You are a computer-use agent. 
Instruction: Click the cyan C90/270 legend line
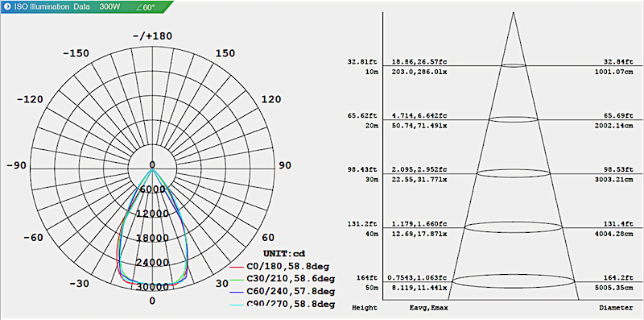pyautogui.click(x=237, y=305)
